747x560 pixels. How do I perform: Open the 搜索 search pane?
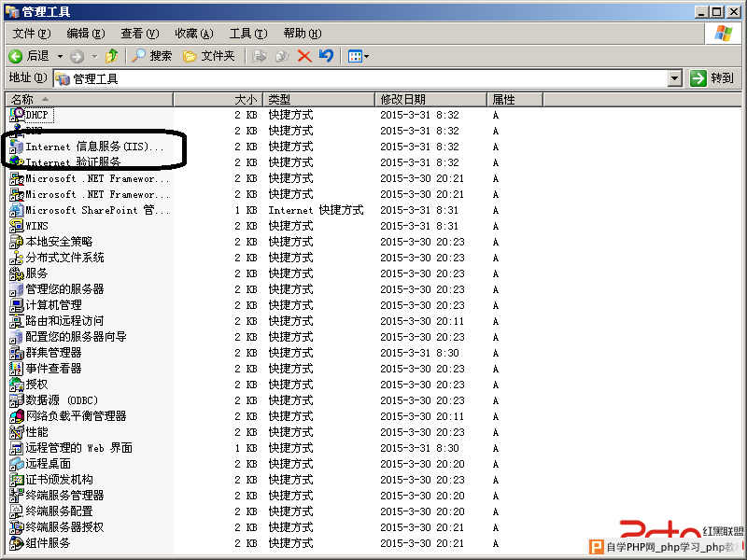coord(151,56)
